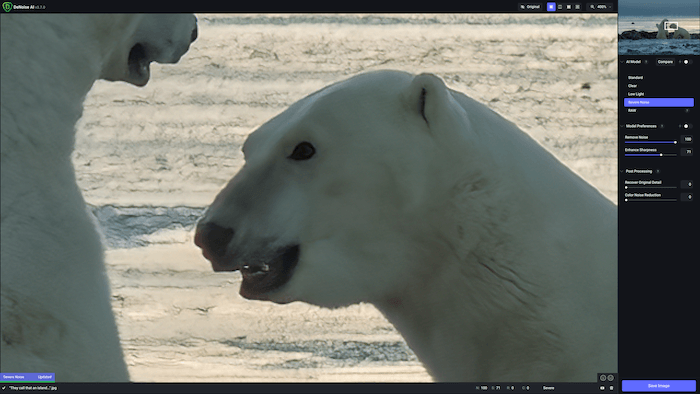Screen dimensions: 700x394
Task: Toggle the image file checkbox
Action: (4, 388)
